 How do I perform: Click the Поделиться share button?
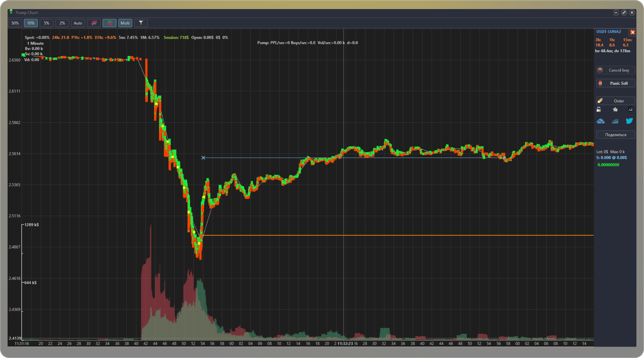pos(616,135)
